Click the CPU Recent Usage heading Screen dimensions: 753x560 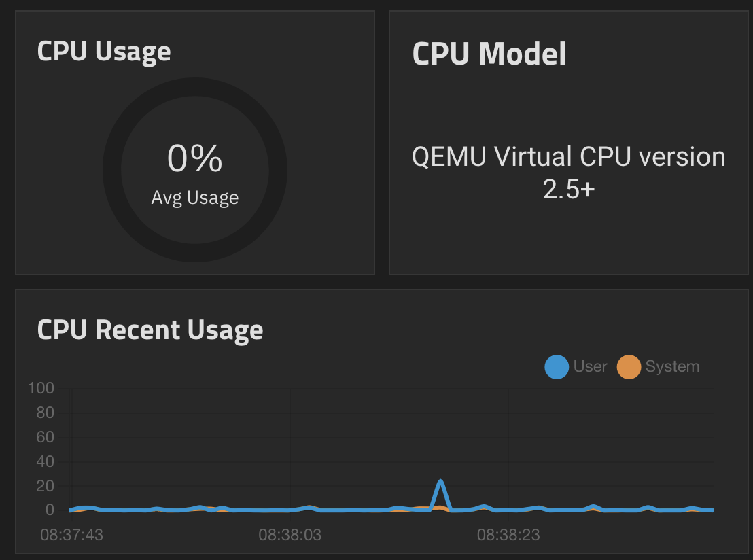(x=150, y=330)
